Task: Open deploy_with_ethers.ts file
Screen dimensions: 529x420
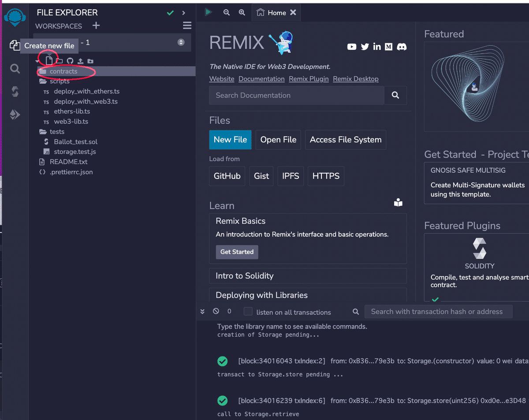Action: 86,91
